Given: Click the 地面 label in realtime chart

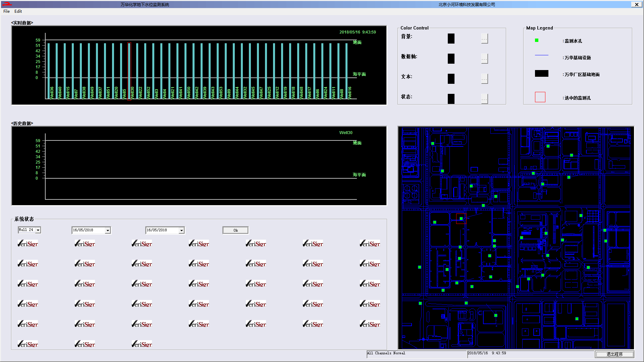Looking at the screenshot, I should tap(357, 42).
